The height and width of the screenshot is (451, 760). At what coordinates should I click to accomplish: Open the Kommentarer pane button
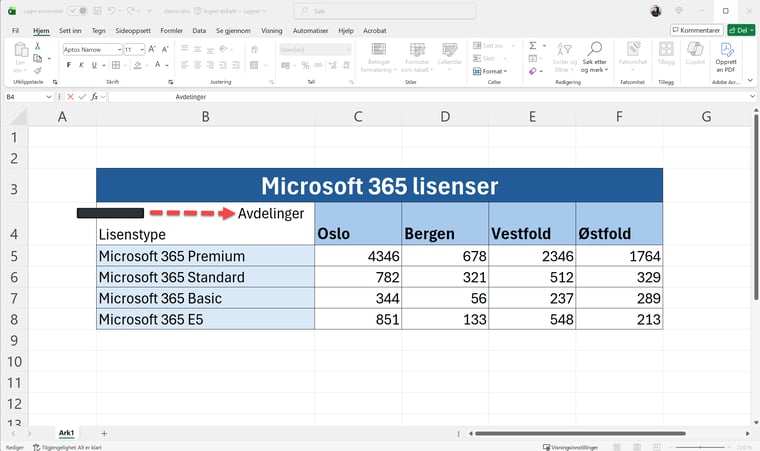tap(697, 30)
